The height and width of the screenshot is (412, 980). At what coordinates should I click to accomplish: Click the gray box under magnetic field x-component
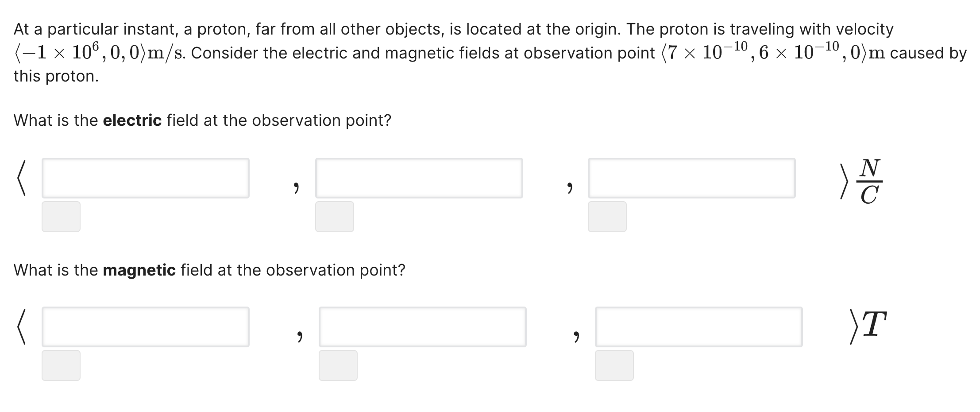click(61, 365)
